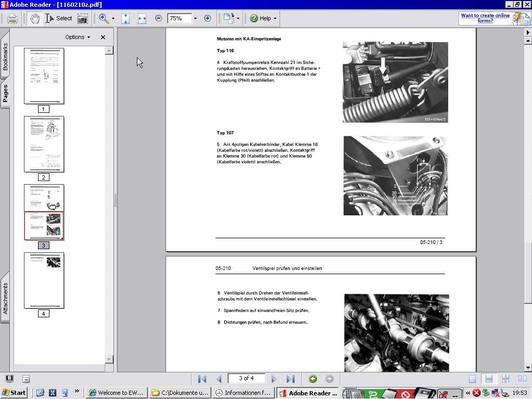Select page 1 thumbnail
Screen dimensions: 532x399
pyautogui.click(x=44, y=76)
